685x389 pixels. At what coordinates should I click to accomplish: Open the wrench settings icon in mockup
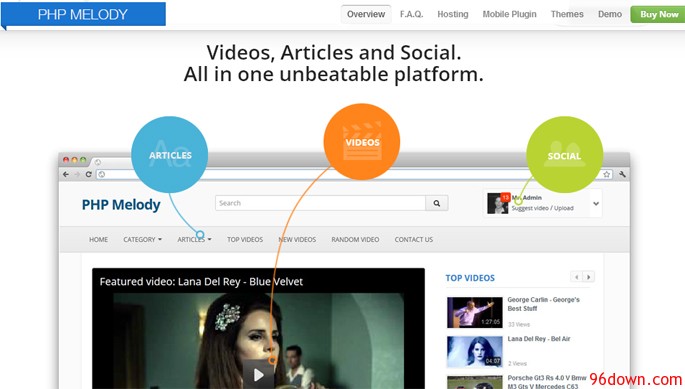pos(623,174)
